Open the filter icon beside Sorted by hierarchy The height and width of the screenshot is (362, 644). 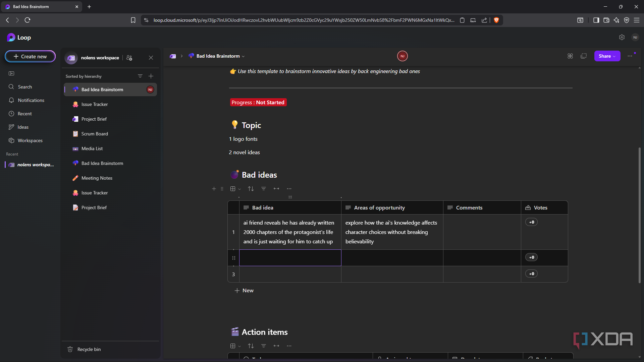140,76
